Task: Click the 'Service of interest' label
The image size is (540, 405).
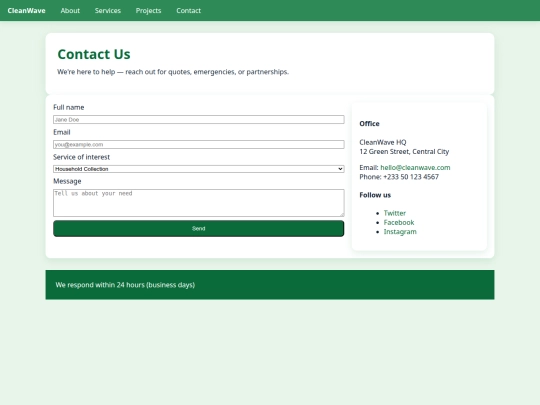Action: [x=81, y=157]
